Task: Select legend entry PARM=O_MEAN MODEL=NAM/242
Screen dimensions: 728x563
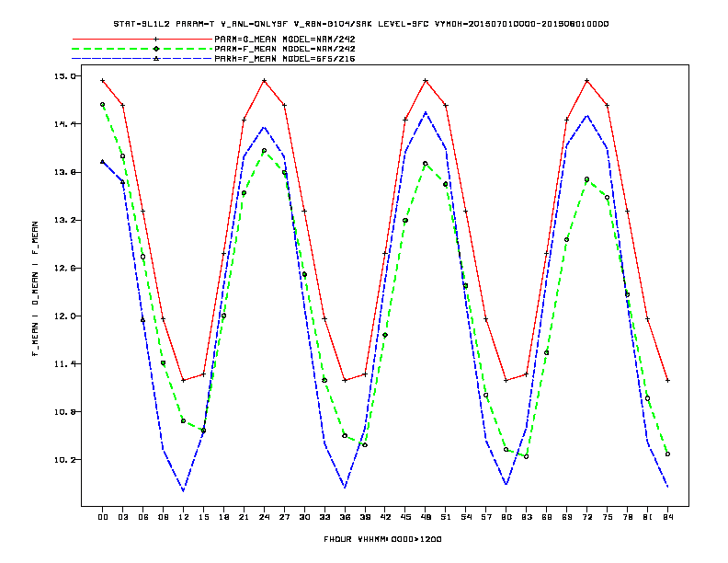Action: pyautogui.click(x=285, y=39)
